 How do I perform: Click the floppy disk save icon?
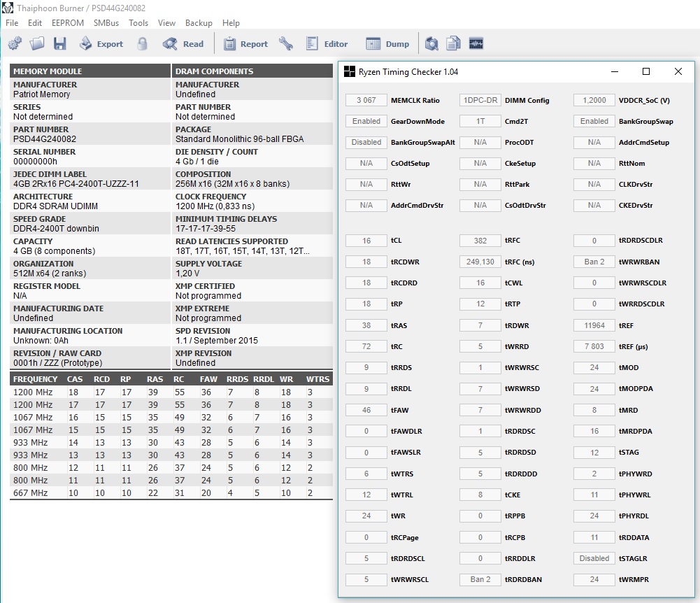pyautogui.click(x=59, y=44)
